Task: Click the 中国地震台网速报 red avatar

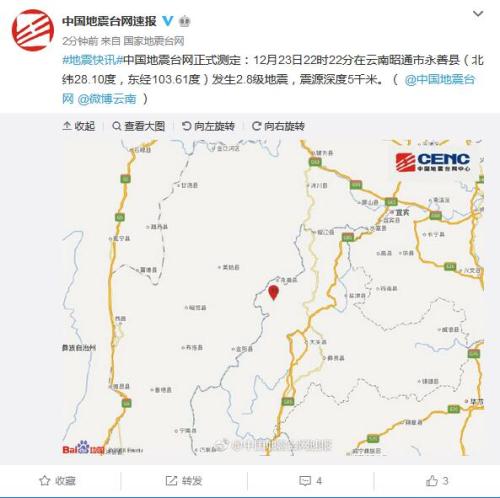Action: [33, 30]
